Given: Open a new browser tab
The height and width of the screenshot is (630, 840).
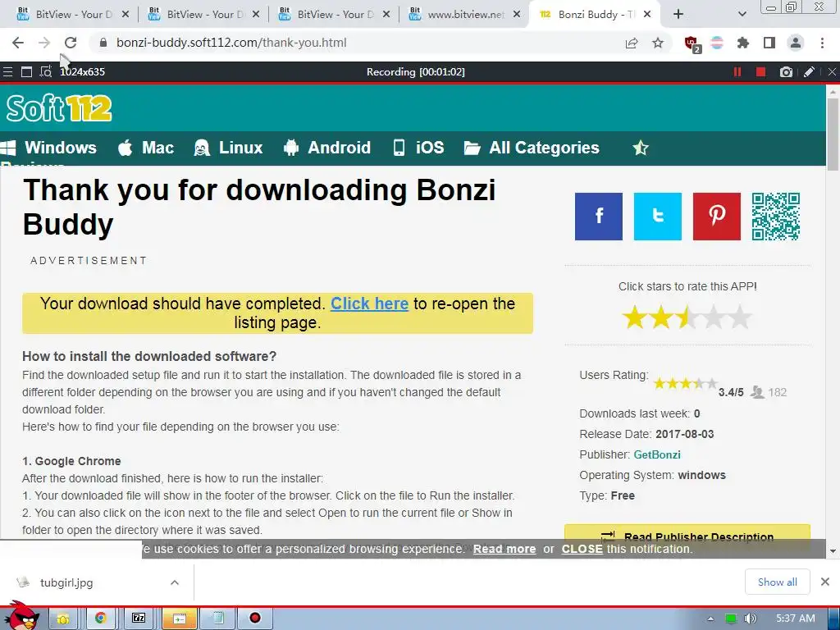Looking at the screenshot, I should click(x=678, y=15).
